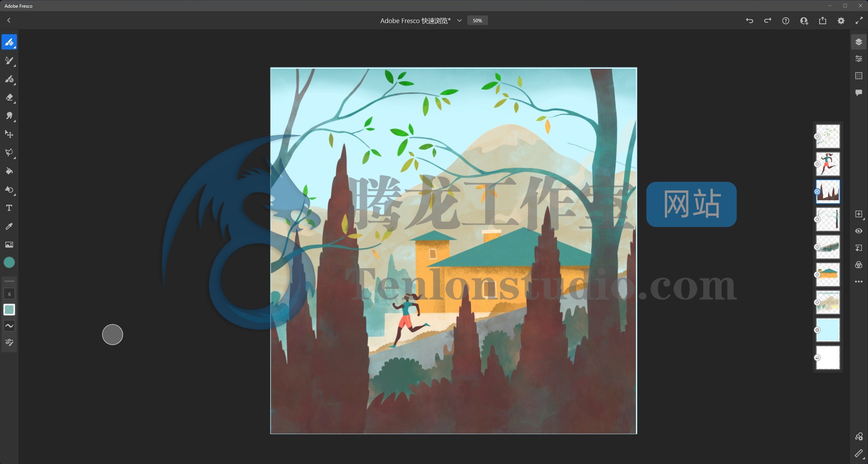The width and height of the screenshot is (868, 464).
Task: Open more layer actions menu
Action: 859,282
